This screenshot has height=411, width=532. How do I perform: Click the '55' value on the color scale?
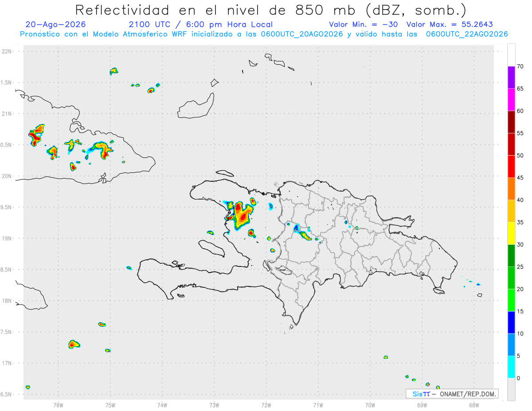[x=520, y=133]
